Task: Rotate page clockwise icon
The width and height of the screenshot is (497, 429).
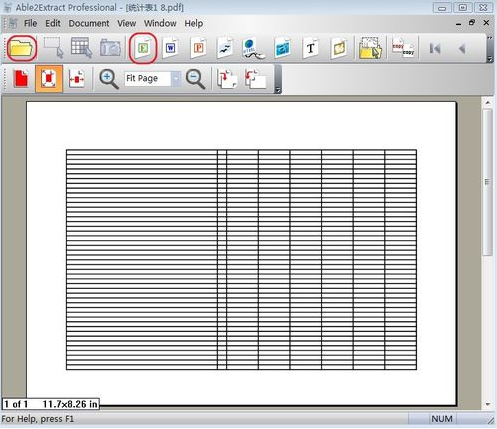Action: coord(227,79)
